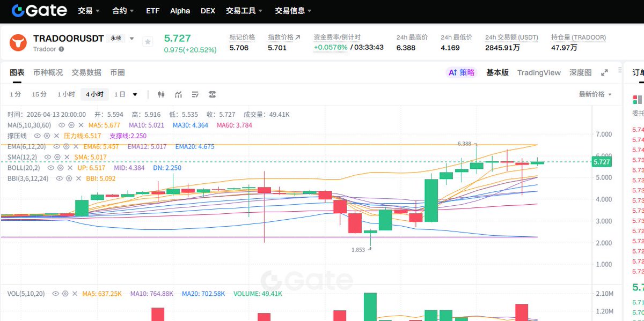The image size is (644, 321).
Task: Switch to the TradingView chart
Action: [x=539, y=72]
